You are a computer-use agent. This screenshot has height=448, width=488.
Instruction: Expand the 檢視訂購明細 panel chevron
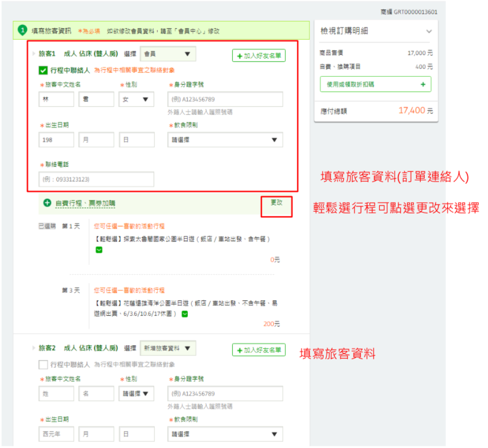[x=429, y=31]
